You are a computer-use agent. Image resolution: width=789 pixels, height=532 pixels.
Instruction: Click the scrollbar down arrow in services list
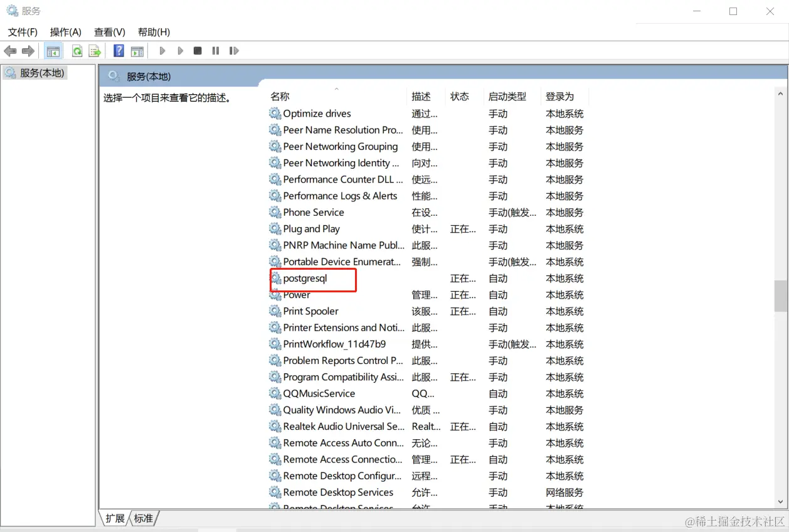click(x=781, y=501)
